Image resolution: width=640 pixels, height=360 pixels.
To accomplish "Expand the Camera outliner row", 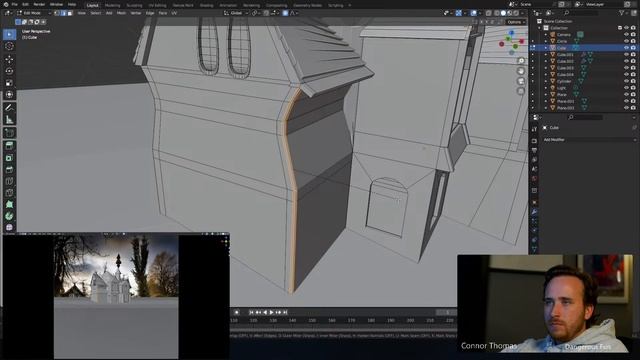I will [546, 35].
